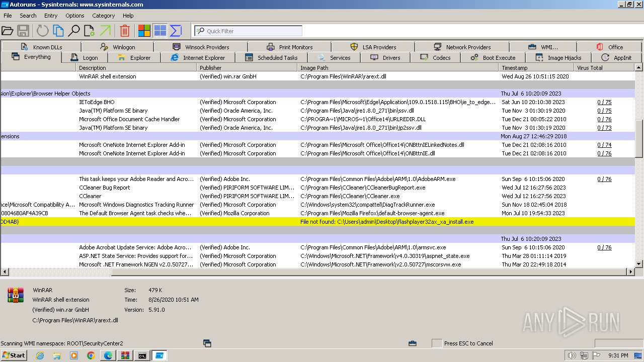Select the ASP.NET State Service row
Screen dimensions: 644x362
(x=317, y=256)
